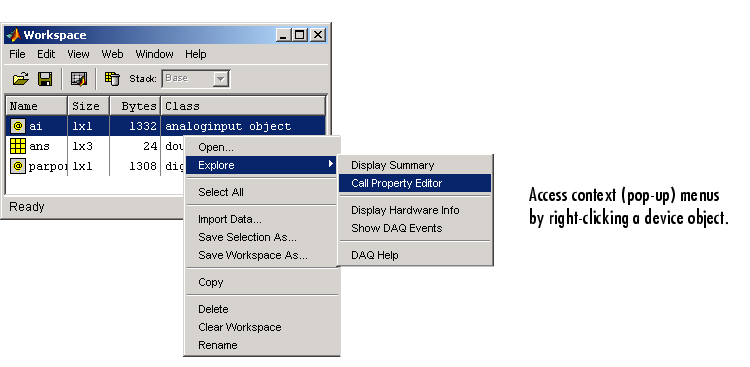Viewport: 750px width, 367px height.
Task: Click analoginput object class cell
Action: [x=228, y=126]
